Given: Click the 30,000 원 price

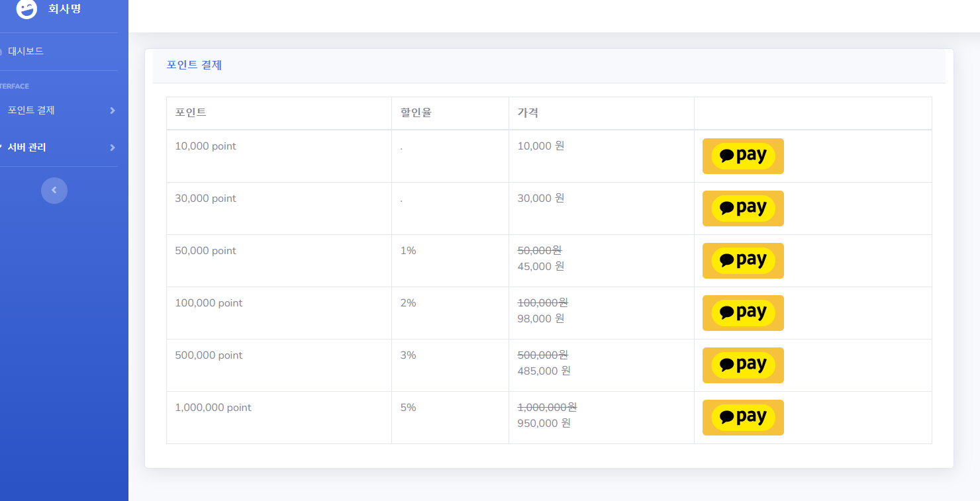Looking at the screenshot, I should pos(541,199).
